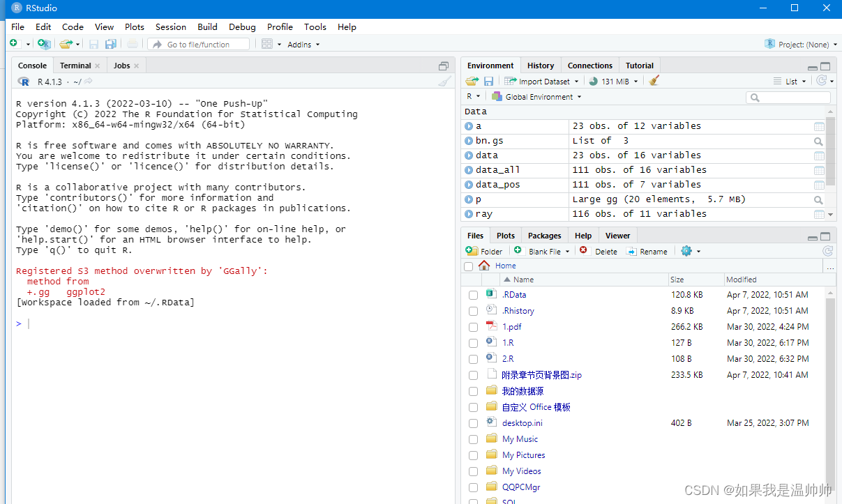The image size is (842, 504).
Task: Switch to the History tab
Action: click(541, 66)
